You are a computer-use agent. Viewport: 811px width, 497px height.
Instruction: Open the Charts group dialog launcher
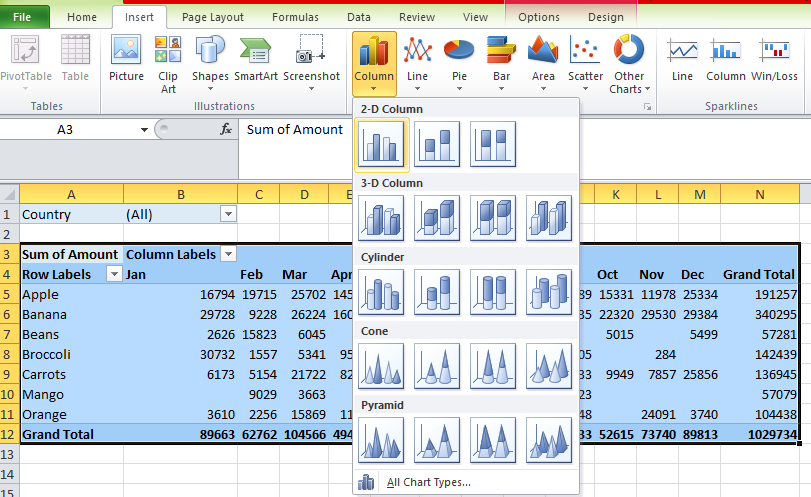pyautogui.click(x=647, y=107)
